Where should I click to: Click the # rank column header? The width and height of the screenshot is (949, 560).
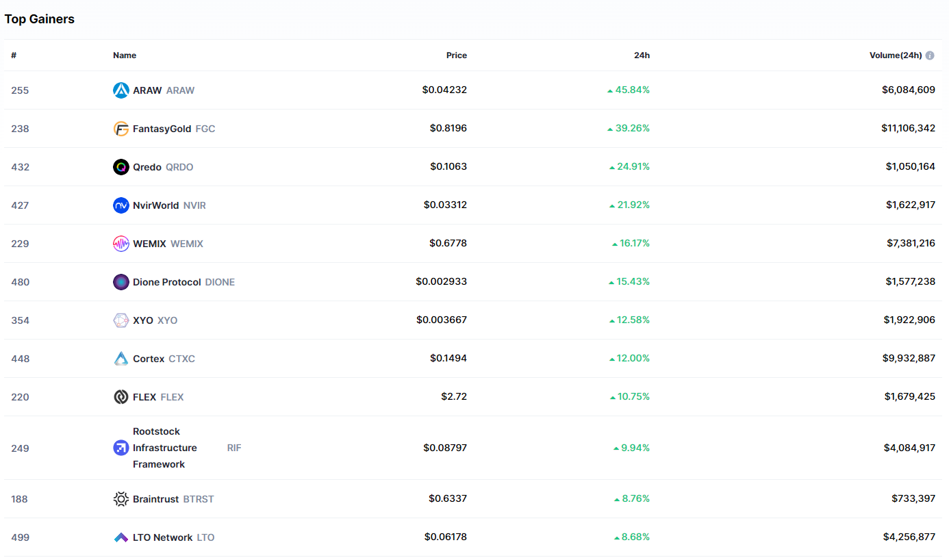point(14,55)
